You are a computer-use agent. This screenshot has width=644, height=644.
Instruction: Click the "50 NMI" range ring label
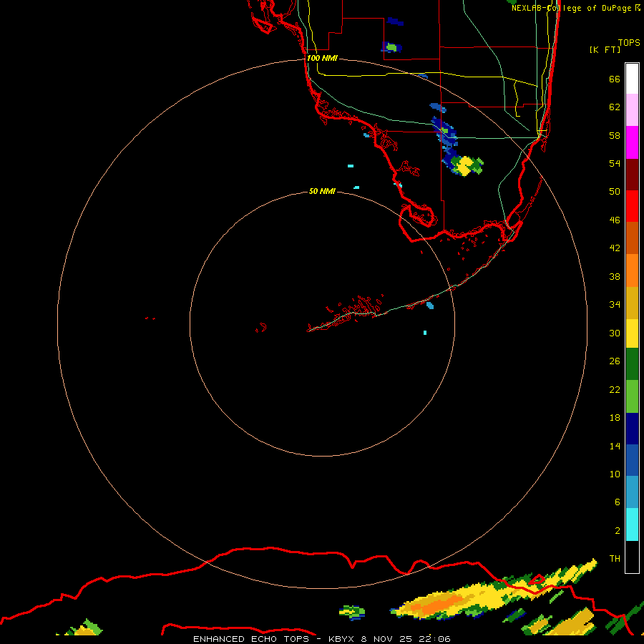tap(322, 191)
